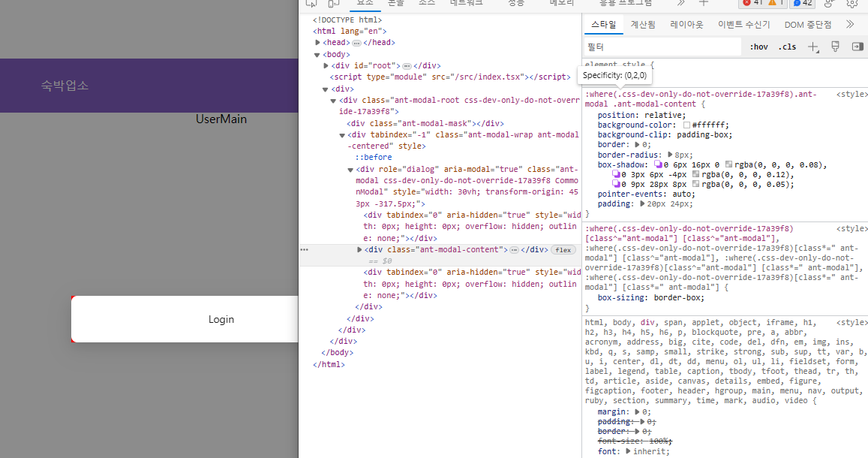Switch to the 계산됨 computed tab
This screenshot has height=458, width=868.
(x=643, y=25)
